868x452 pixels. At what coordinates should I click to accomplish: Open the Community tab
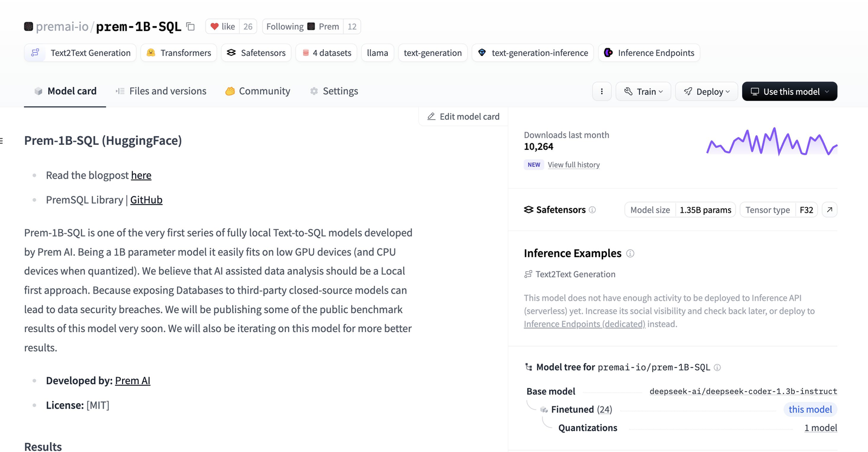258,91
